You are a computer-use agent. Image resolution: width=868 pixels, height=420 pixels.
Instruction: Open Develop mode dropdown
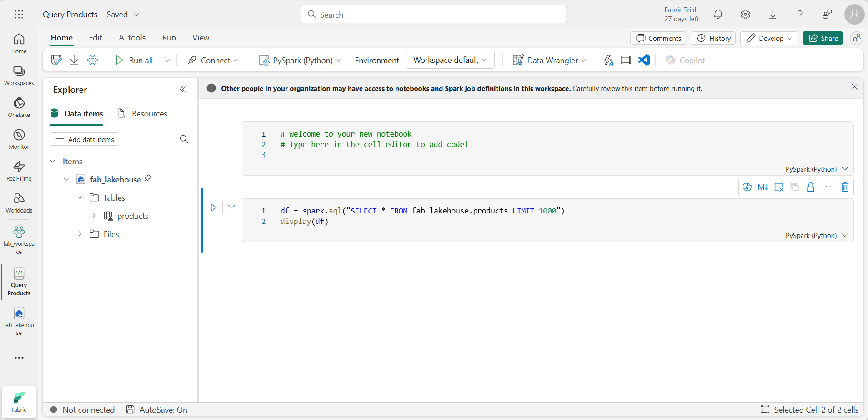coord(769,38)
